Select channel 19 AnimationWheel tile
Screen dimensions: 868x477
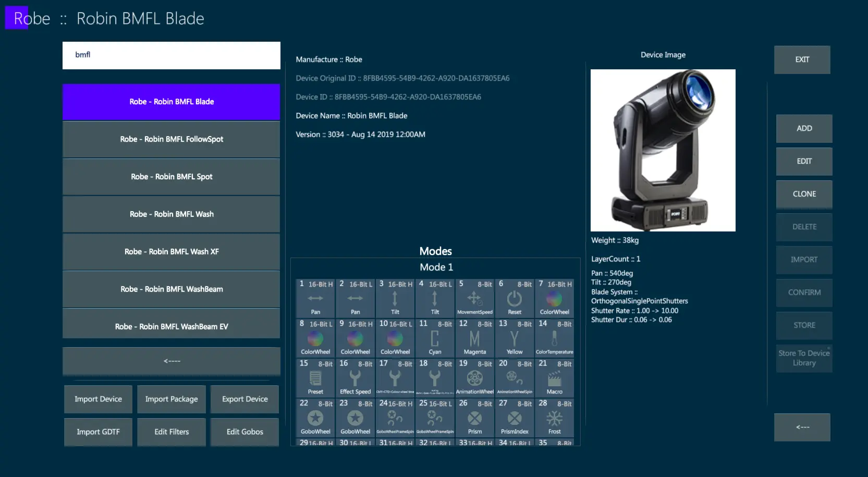(x=475, y=378)
